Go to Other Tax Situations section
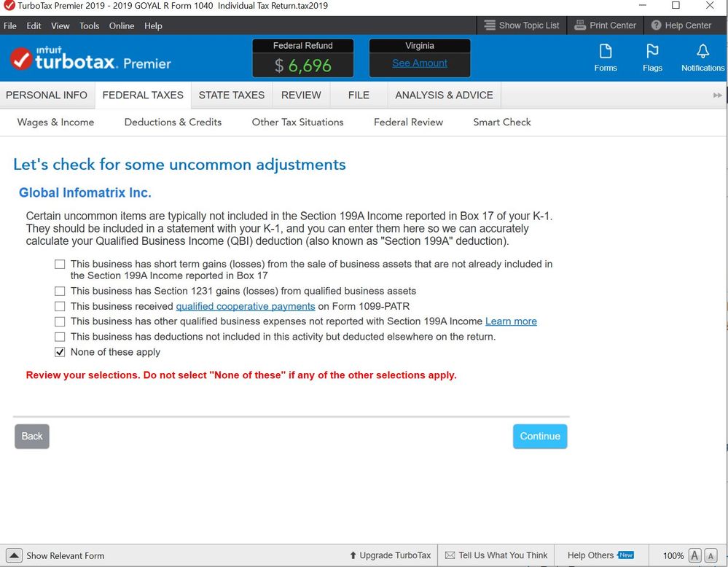 (297, 122)
